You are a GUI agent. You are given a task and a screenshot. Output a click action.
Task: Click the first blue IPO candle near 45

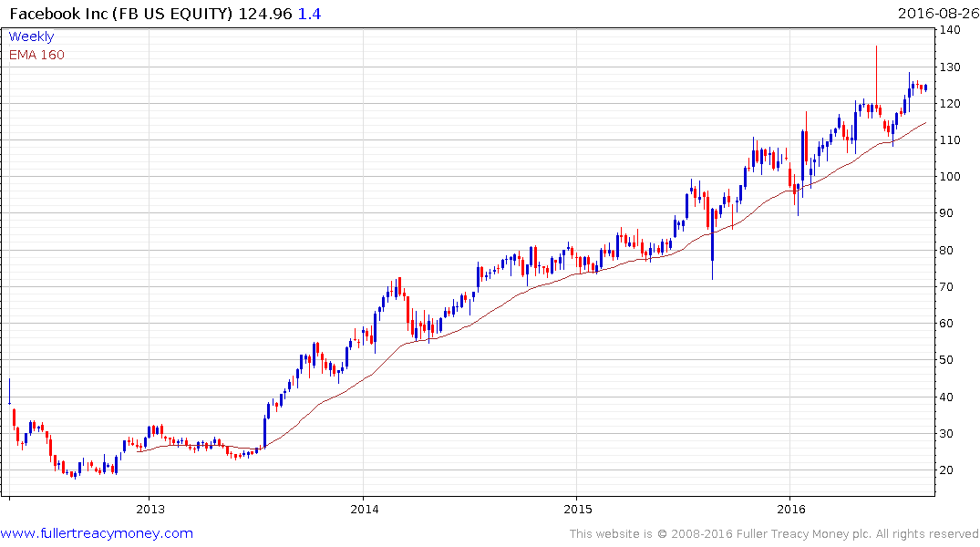click(x=9, y=392)
